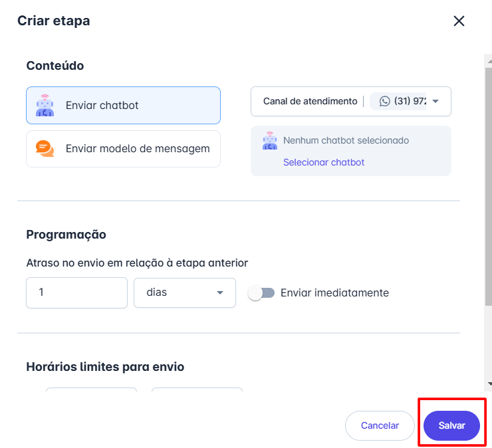Click the robot icon beside Enviar chatbot
This screenshot has height=448, width=492.
(45, 105)
